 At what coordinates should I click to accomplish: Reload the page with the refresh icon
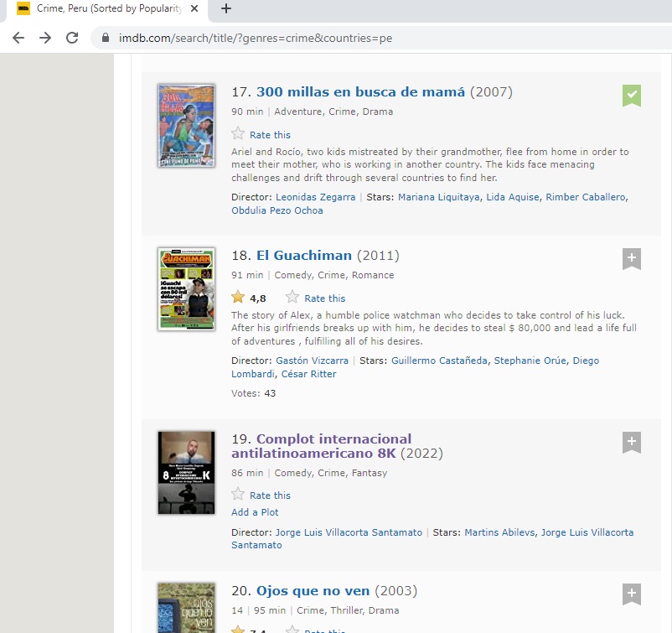pyautogui.click(x=72, y=39)
